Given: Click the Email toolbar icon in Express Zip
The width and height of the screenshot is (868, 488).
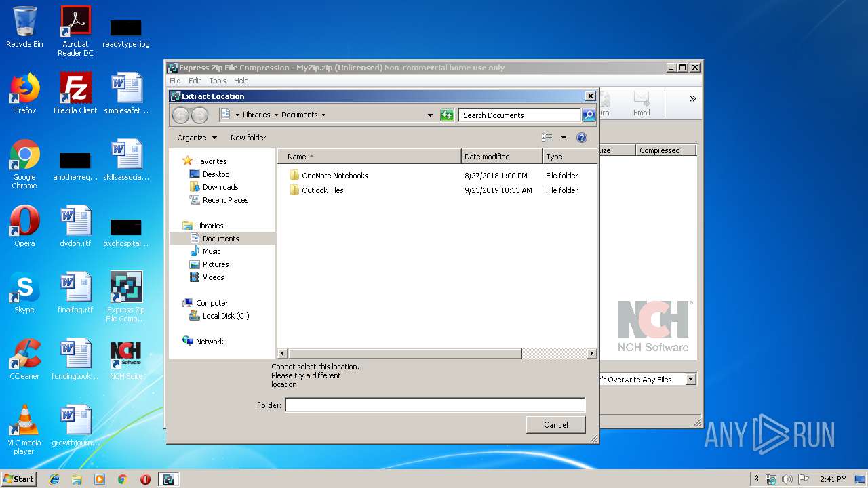Looking at the screenshot, I should (x=642, y=104).
